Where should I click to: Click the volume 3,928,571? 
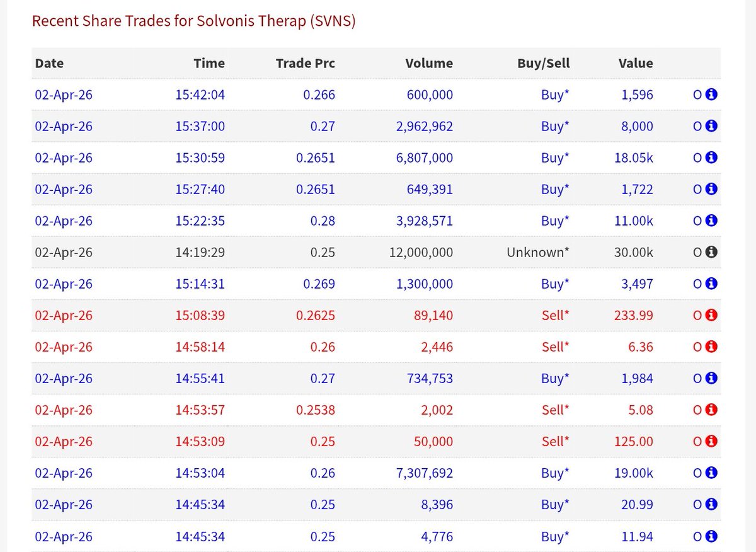coord(425,221)
